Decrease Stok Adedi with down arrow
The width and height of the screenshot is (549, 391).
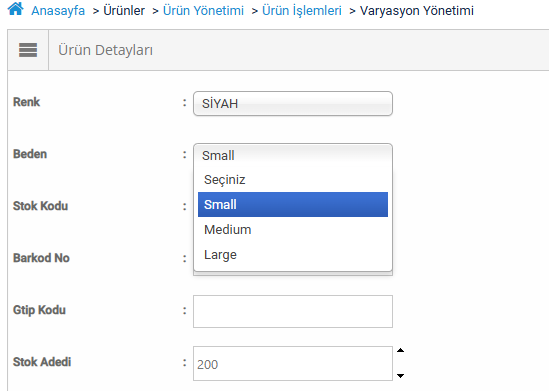(401, 376)
